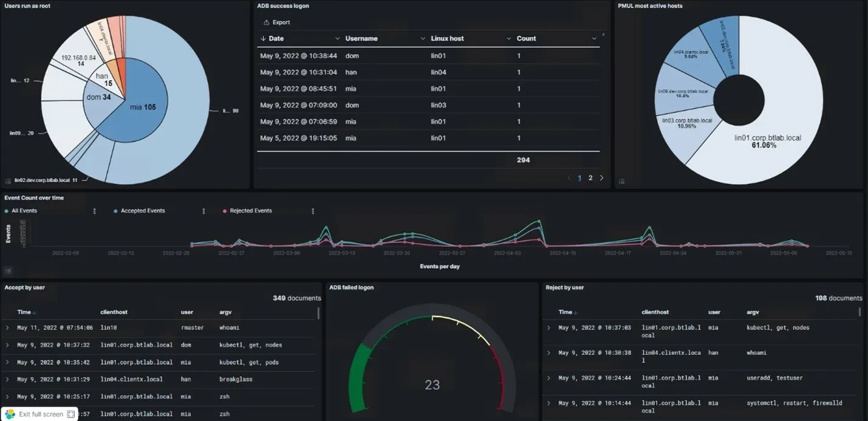Viewport: 868px width, 421px height.
Task: Click Time sort arrow in Accept by user
Action: click(34, 312)
